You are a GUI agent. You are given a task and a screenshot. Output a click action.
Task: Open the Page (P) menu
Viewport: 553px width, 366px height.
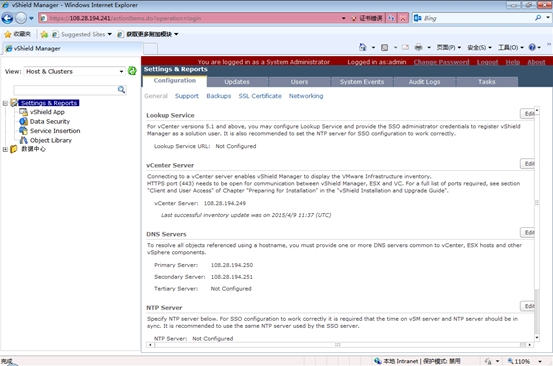[x=449, y=48]
